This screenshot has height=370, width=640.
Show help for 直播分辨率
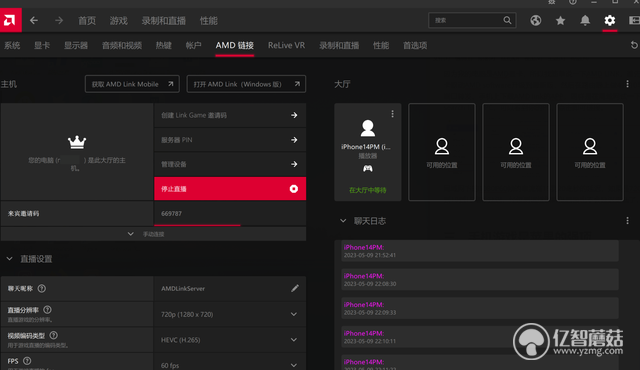pyautogui.click(x=47, y=310)
